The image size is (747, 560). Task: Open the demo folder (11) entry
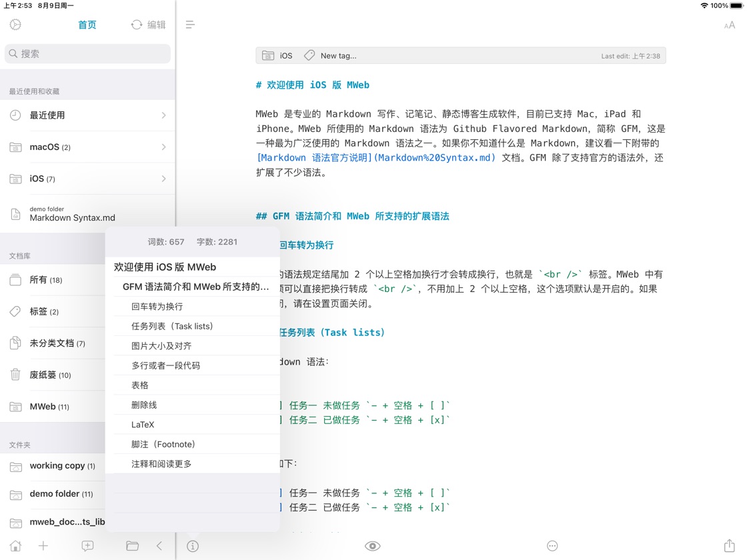point(53,494)
